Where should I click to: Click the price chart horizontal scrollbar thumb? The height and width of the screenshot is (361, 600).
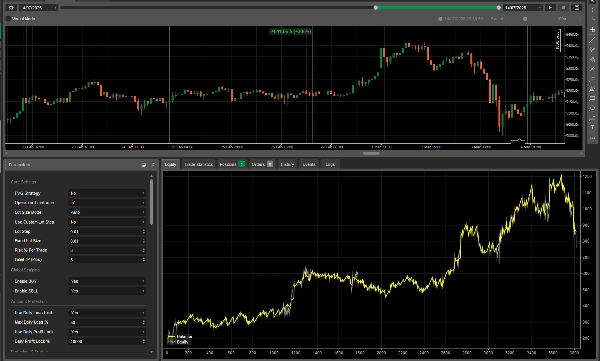coord(371,154)
